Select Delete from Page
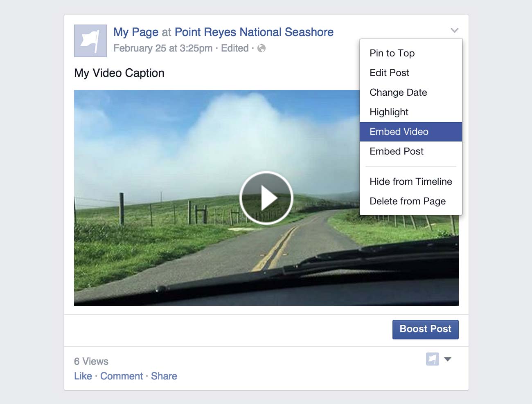532x404 pixels. point(408,201)
